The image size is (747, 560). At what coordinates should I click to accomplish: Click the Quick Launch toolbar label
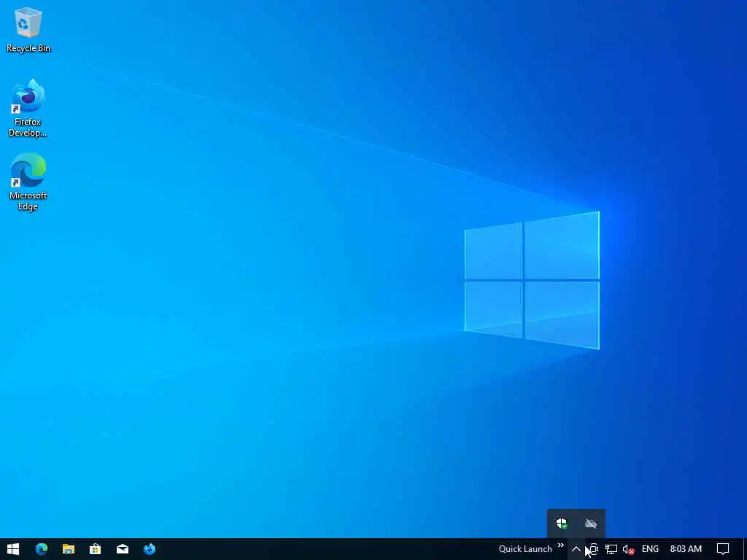pos(525,549)
